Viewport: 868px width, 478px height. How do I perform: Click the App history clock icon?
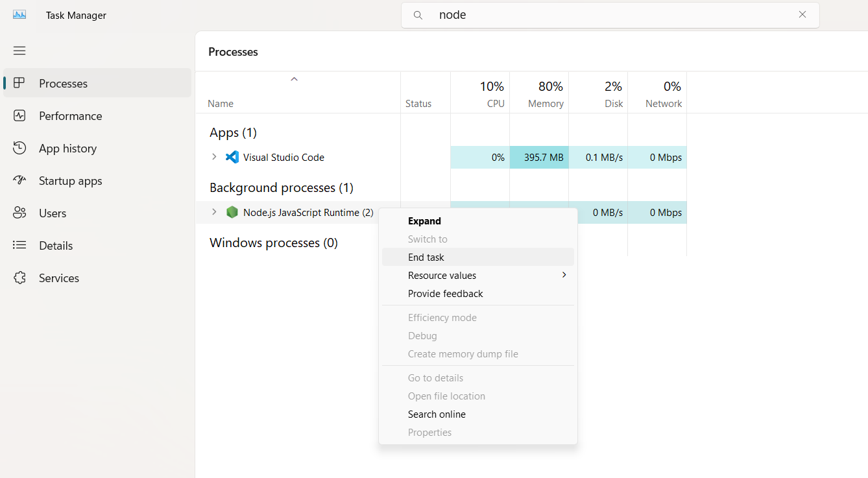pos(19,148)
